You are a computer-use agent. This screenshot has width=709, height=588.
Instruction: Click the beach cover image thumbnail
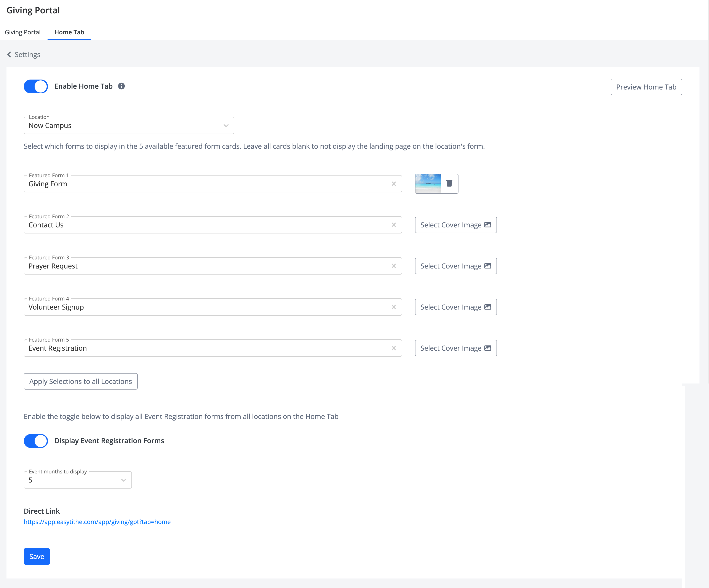(428, 183)
